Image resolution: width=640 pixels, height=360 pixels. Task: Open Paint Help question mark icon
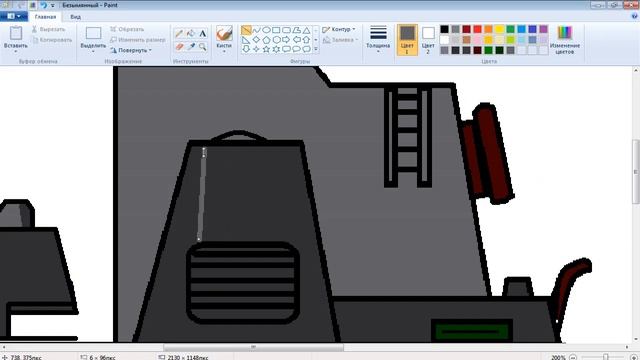pos(634,16)
